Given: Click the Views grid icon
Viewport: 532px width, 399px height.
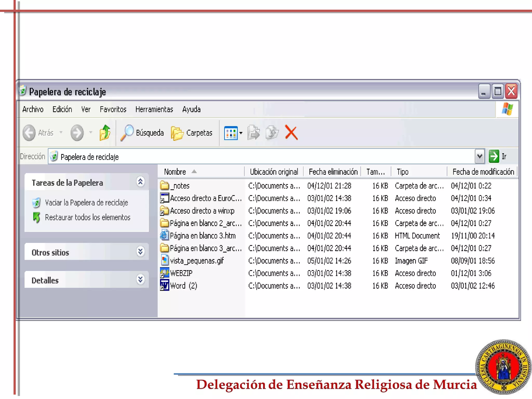Looking at the screenshot, I should coord(230,133).
